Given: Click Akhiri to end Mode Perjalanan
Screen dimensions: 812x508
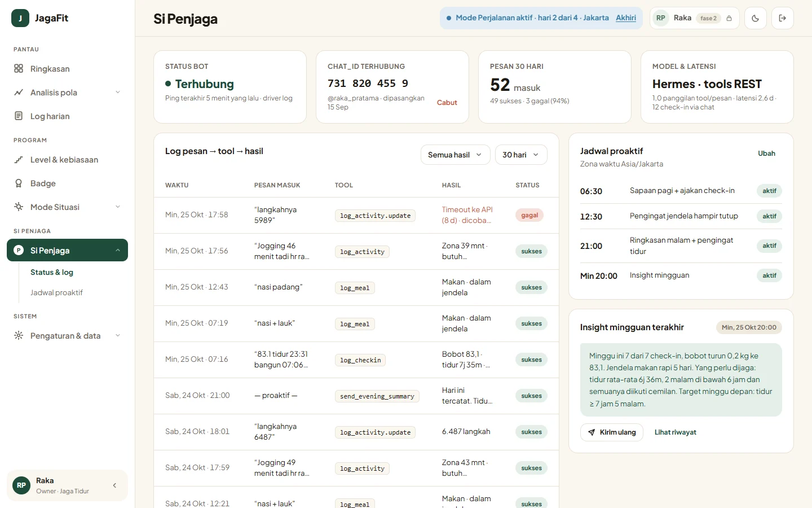Looking at the screenshot, I should [x=626, y=18].
